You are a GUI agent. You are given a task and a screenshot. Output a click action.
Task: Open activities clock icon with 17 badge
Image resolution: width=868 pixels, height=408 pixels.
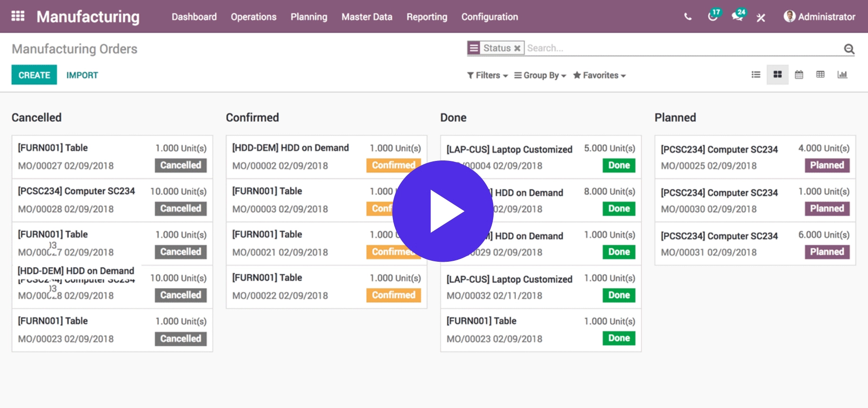pos(713,17)
